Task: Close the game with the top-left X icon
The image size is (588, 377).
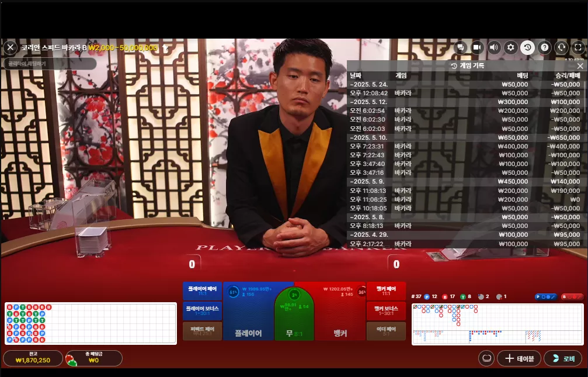Action: (x=11, y=47)
